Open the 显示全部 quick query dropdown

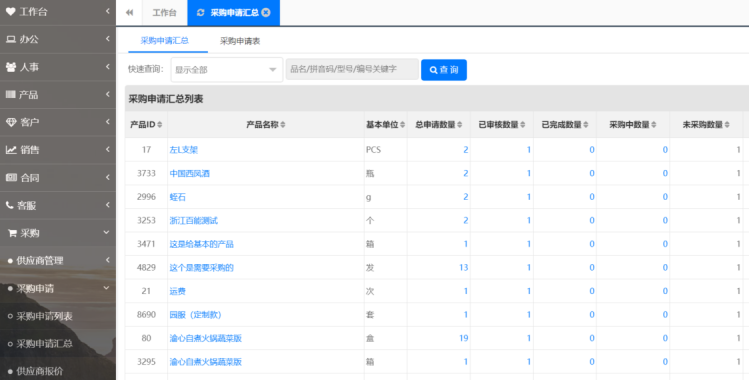tap(227, 70)
